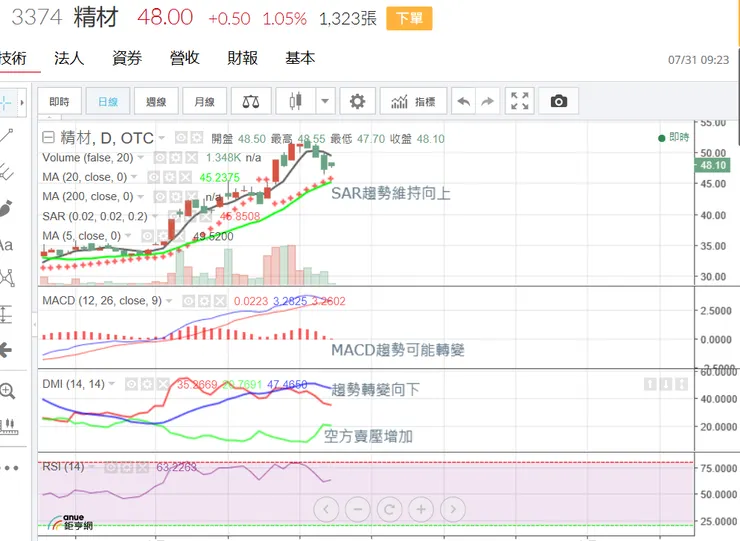Open the chart style dropdown arrow
The width and height of the screenshot is (740, 541).
point(325,101)
